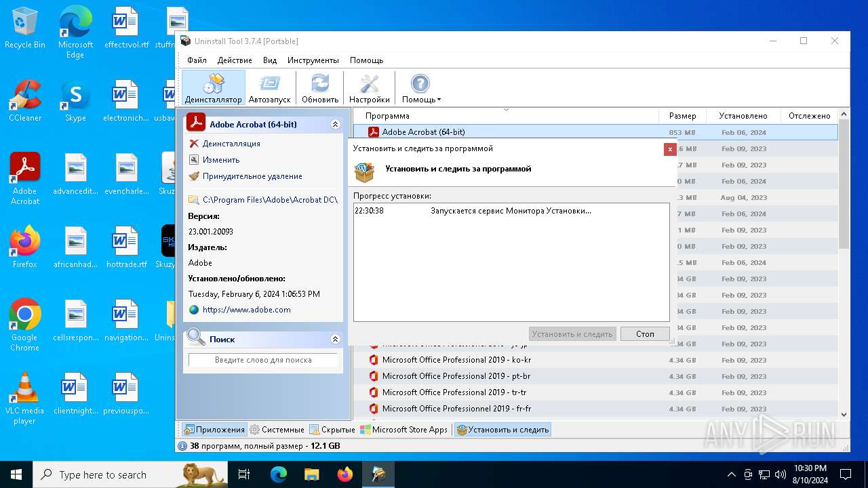
Task: Close the install and trace dialog
Action: point(670,149)
